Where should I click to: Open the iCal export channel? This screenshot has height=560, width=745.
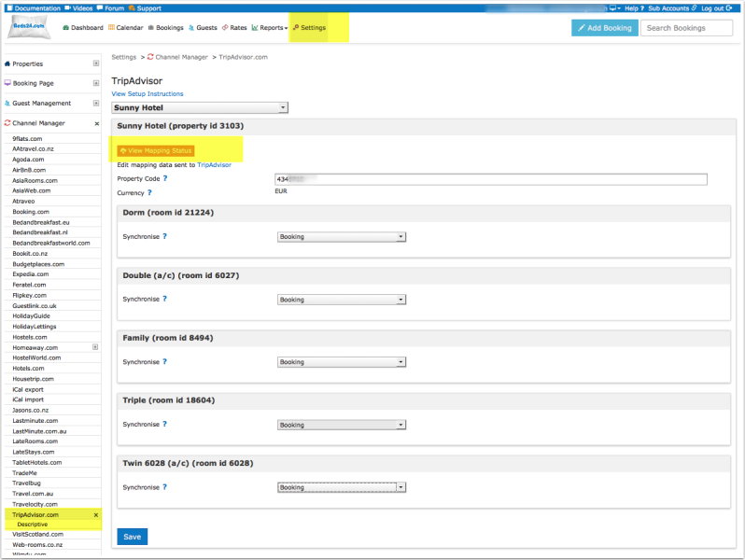(x=28, y=389)
